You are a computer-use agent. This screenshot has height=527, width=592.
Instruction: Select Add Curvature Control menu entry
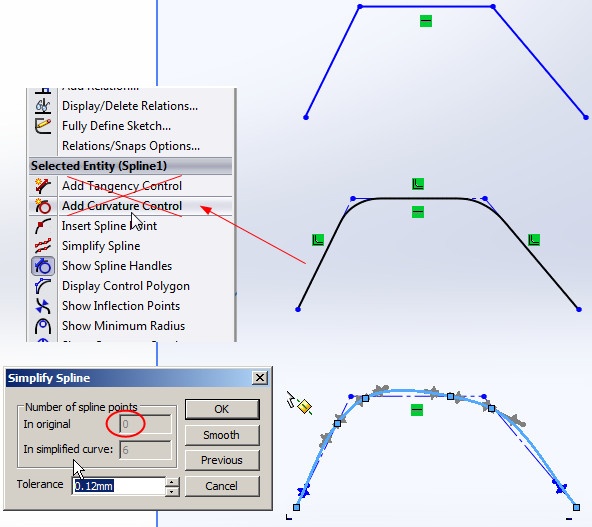coord(122,206)
